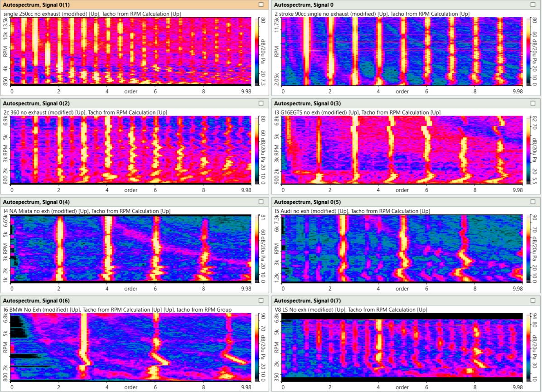Click the '2 stroke 90cc single' plot subtitle
This screenshot has width=542, height=392.
pyautogui.click(x=372, y=14)
